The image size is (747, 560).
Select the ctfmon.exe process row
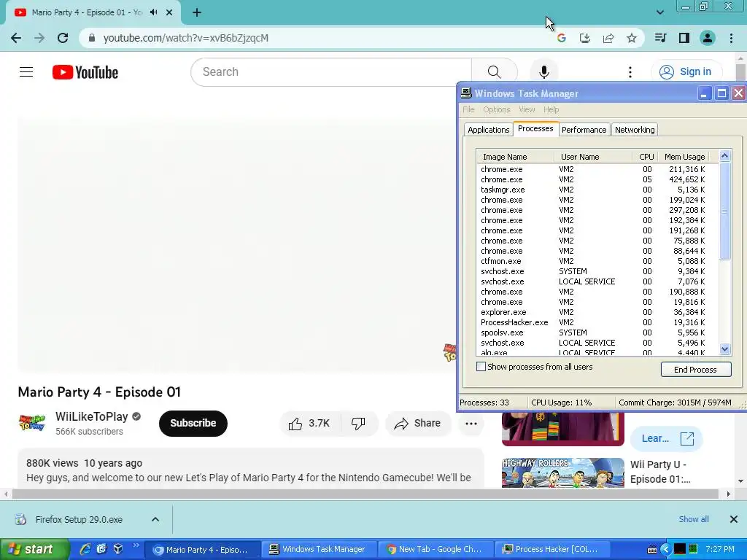pos(597,261)
